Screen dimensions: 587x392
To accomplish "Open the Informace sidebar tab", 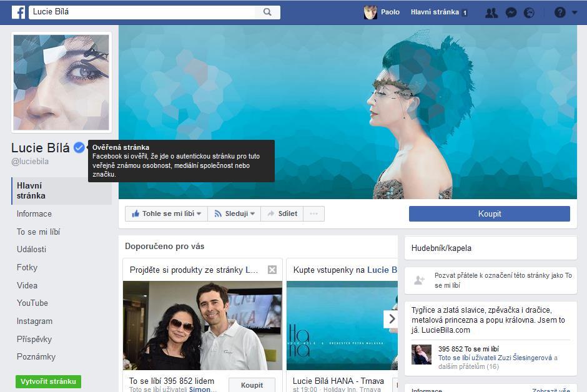I will click(x=34, y=214).
